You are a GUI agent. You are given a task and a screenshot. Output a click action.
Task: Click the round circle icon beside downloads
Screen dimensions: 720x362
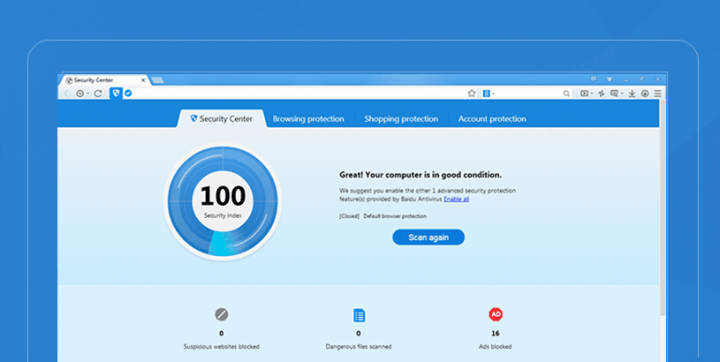pyautogui.click(x=645, y=94)
